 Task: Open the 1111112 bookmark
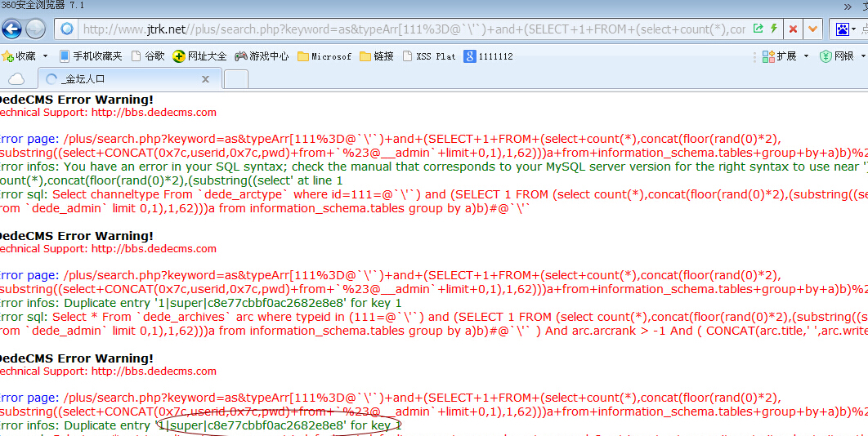488,56
